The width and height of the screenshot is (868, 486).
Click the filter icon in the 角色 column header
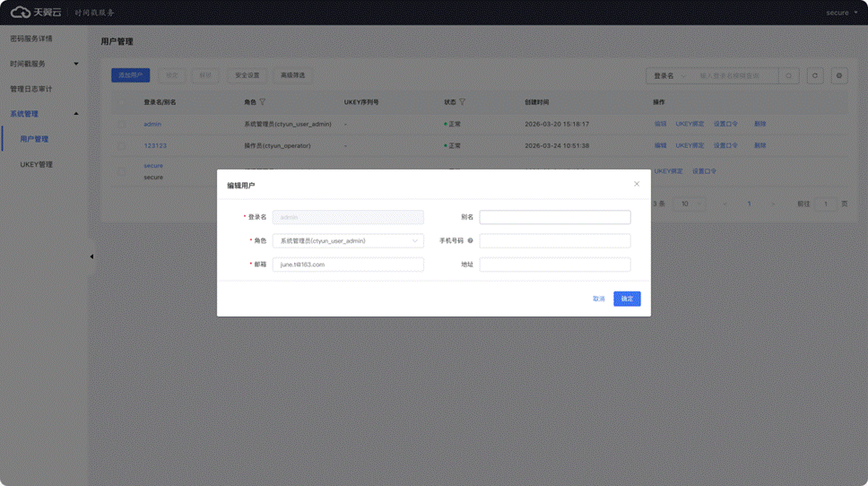(263, 102)
